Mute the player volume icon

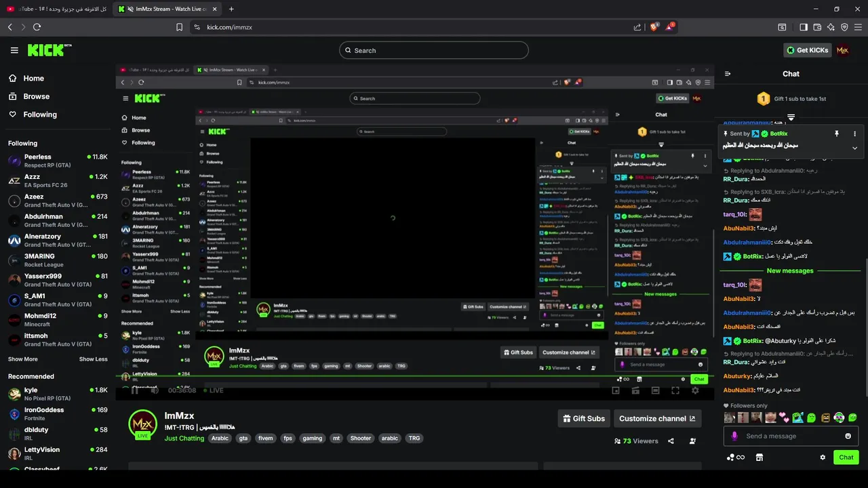pyautogui.click(x=155, y=390)
